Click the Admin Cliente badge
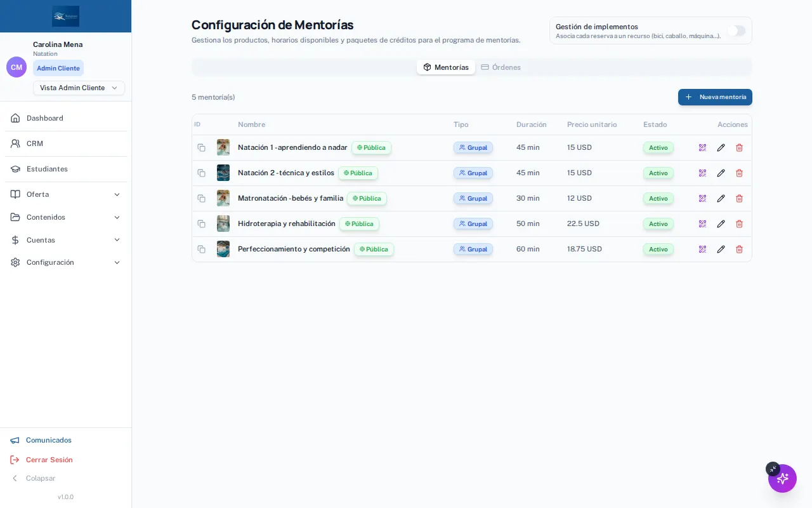Viewport: 812px width, 508px height. [x=58, y=68]
